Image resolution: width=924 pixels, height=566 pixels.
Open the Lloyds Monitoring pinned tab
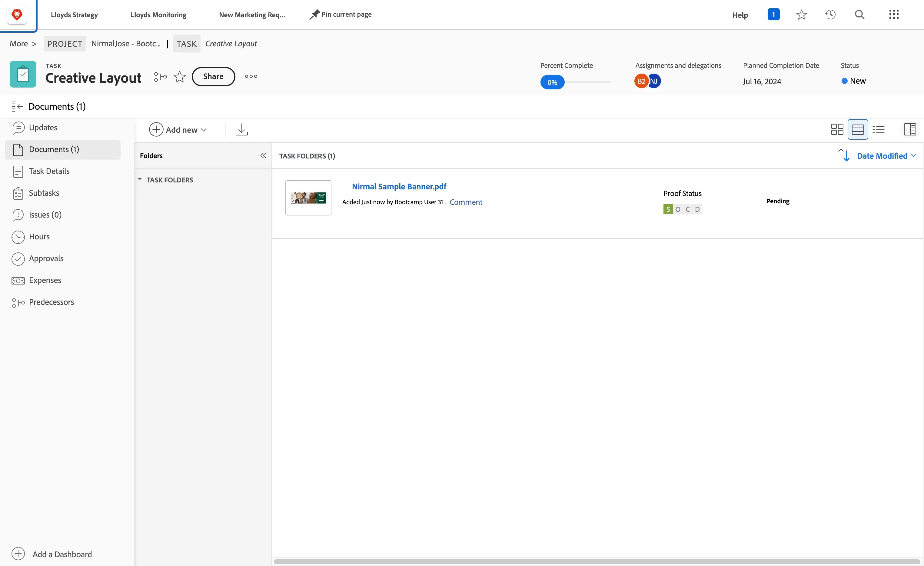(x=158, y=15)
